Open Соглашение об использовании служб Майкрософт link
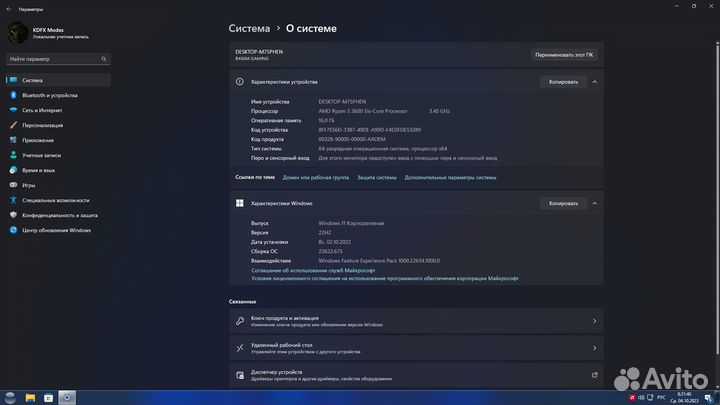 (313, 270)
